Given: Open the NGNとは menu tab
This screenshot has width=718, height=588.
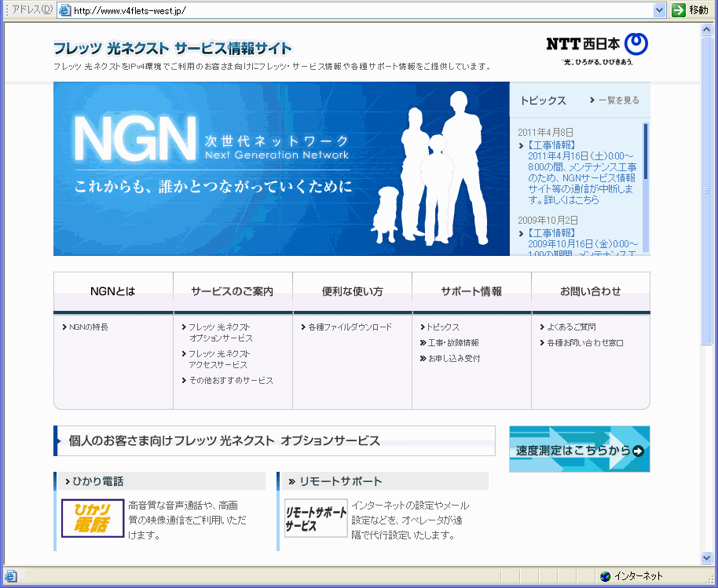Looking at the screenshot, I should (x=113, y=291).
